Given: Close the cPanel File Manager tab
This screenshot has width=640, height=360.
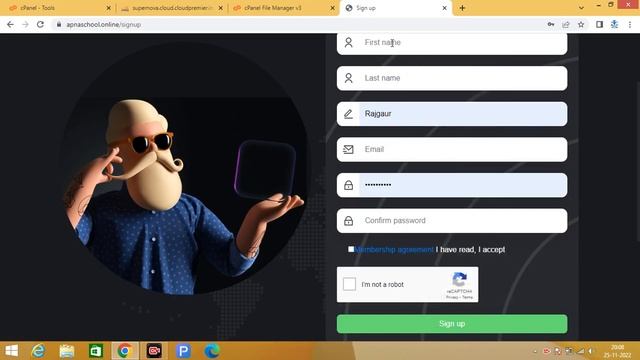Looking at the screenshot, I should click(x=332, y=8).
